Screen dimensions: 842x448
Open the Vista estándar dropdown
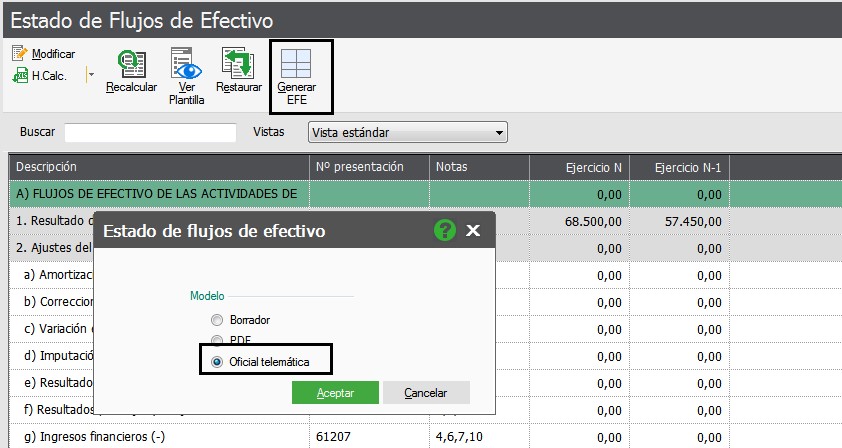408,132
